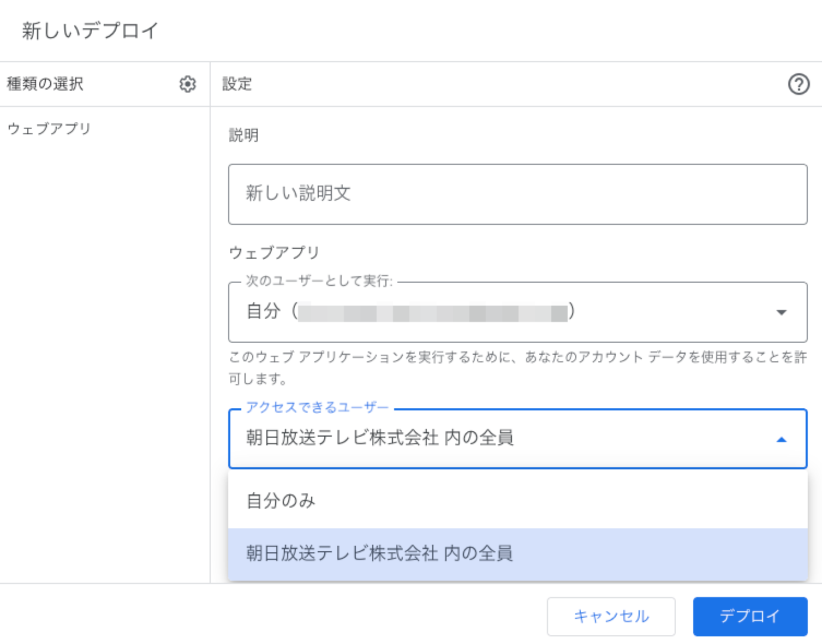Screen dimensions: 822x644
Task: Click the 新しいデプロイ dialog title
Action: point(90,31)
